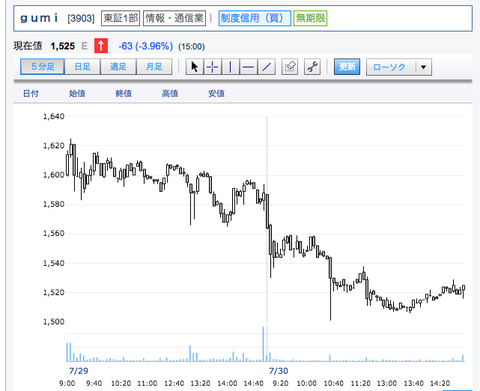Select the crosshair cursor tool
The image size is (480, 391).
click(212, 67)
